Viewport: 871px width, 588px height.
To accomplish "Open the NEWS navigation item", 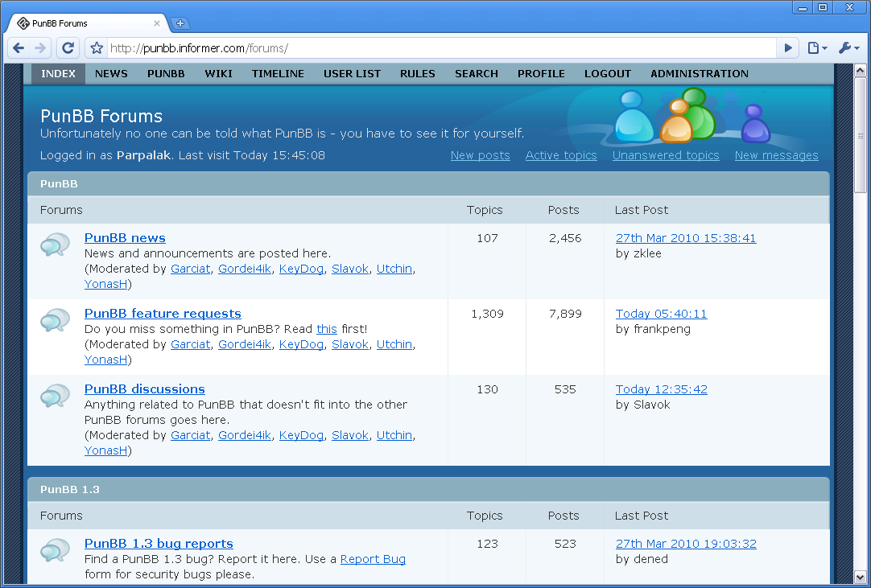I will coord(111,74).
